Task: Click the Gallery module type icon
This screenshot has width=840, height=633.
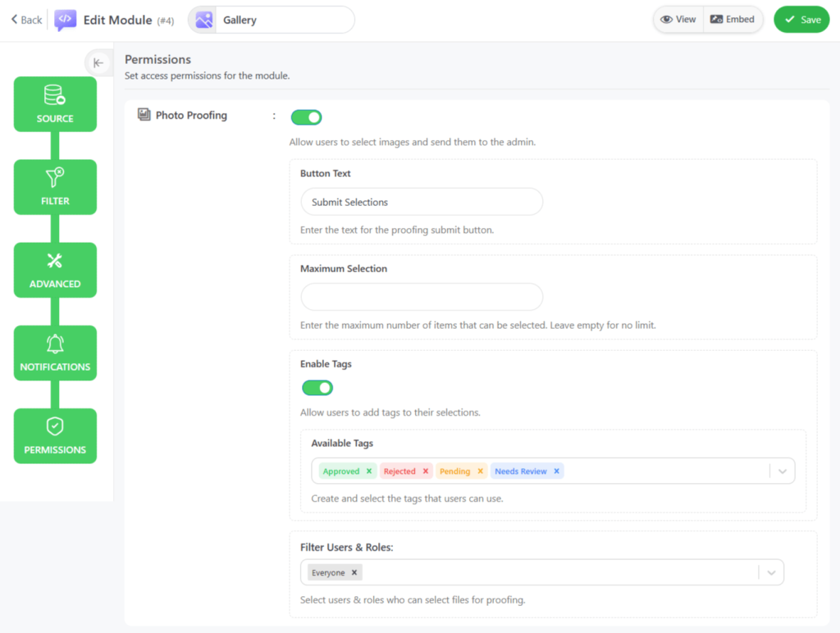Action: (x=204, y=20)
